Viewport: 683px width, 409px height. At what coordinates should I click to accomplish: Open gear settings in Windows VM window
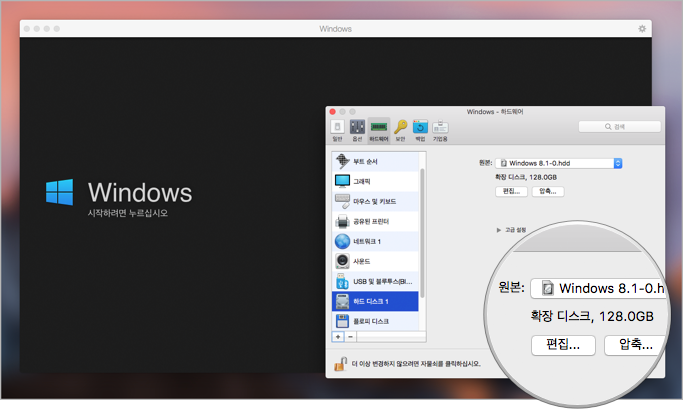point(642,29)
